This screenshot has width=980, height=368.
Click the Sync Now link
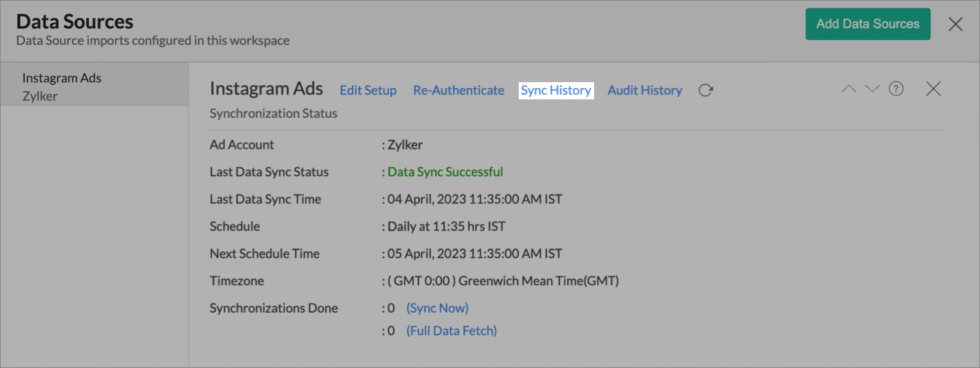(x=437, y=308)
